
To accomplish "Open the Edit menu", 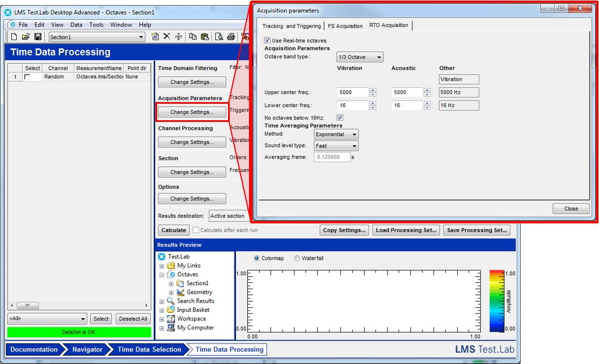I will pos(39,24).
